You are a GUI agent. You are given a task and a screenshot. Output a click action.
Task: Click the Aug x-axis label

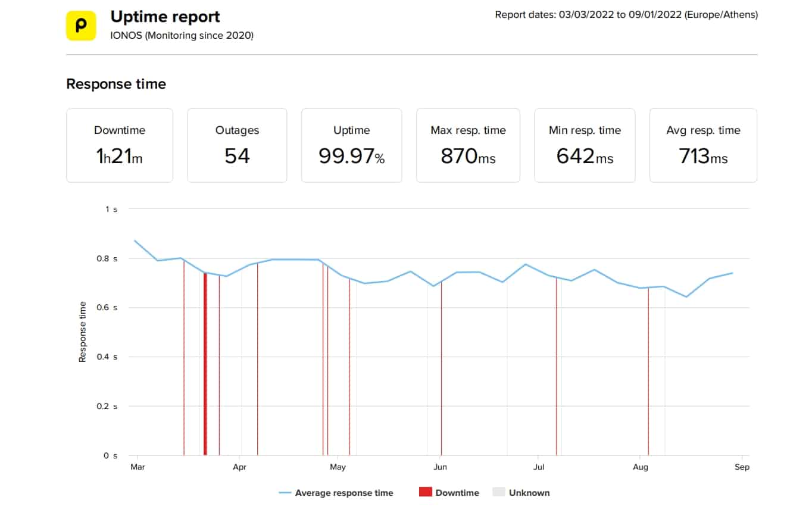pyautogui.click(x=641, y=467)
